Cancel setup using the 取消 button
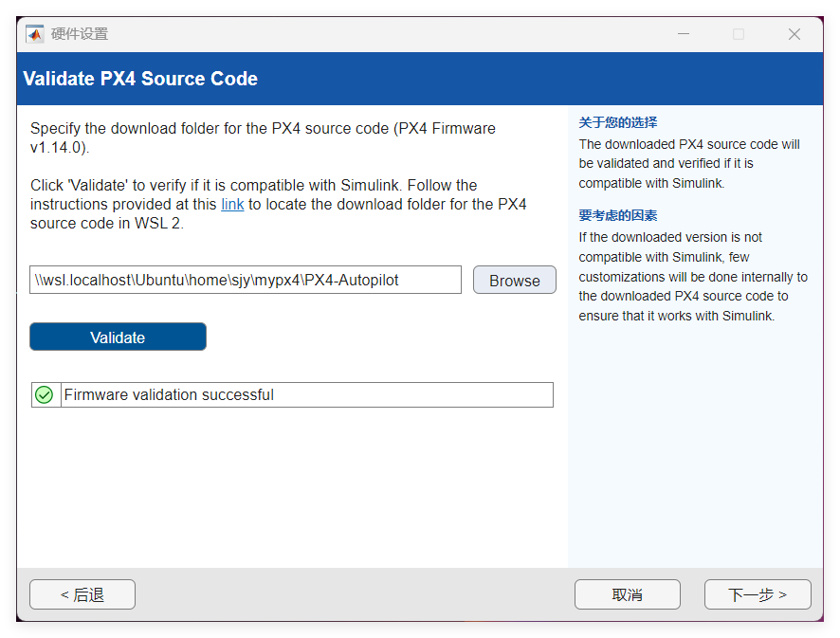This screenshot has width=840, height=638. (627, 594)
